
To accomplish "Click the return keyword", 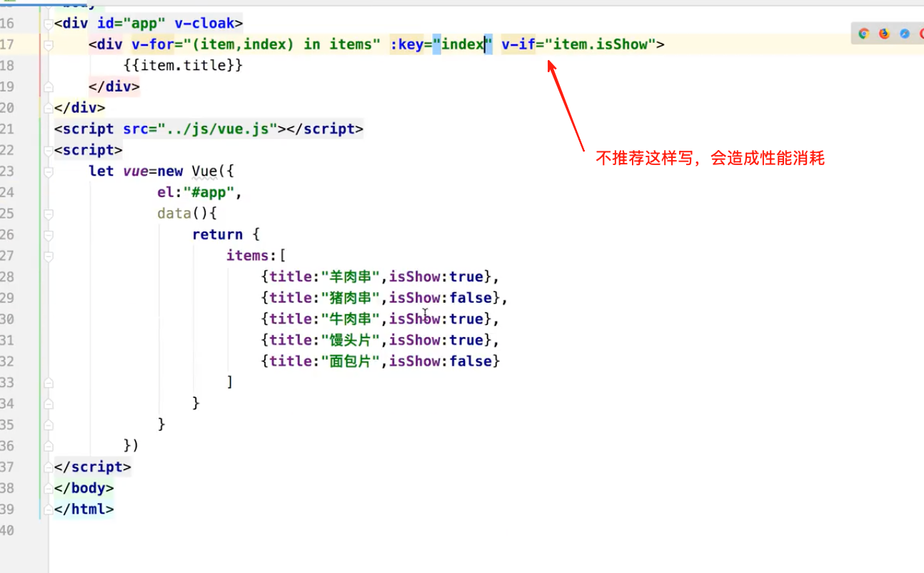I will [217, 234].
